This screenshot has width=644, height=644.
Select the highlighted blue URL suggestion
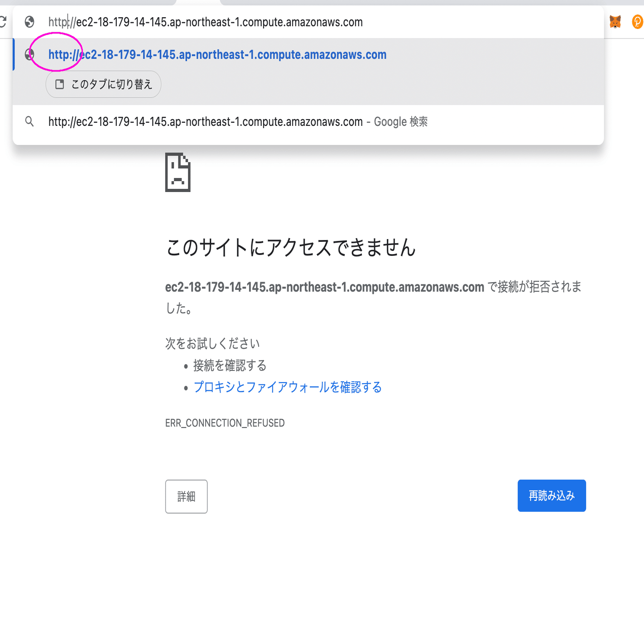(x=217, y=55)
